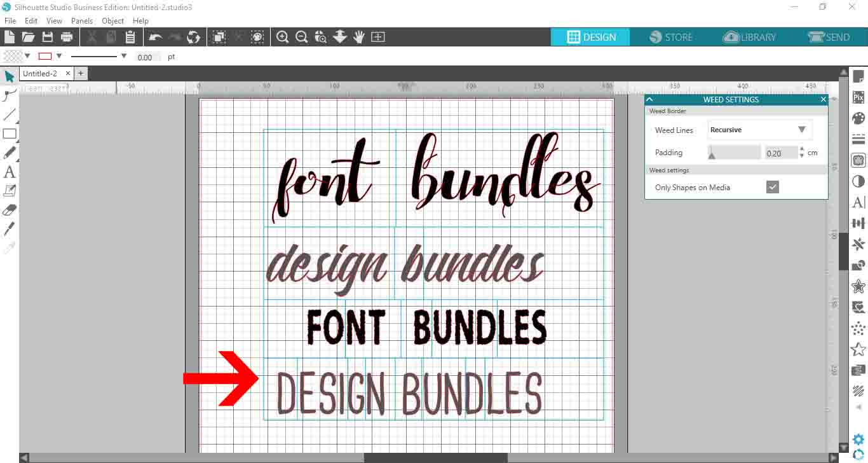Open the line color dropdown arrow
The image size is (868, 463).
(x=58, y=56)
